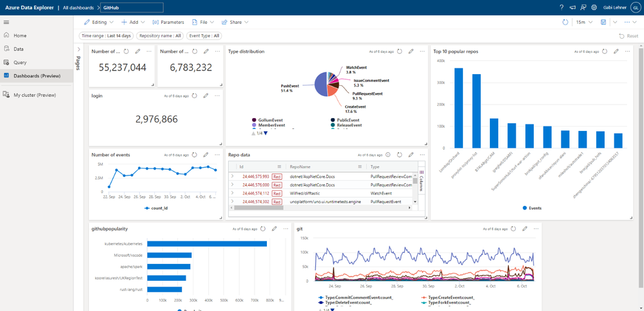Expand the Pages side panel
Viewport: 644px width, 311px height.
click(x=79, y=50)
